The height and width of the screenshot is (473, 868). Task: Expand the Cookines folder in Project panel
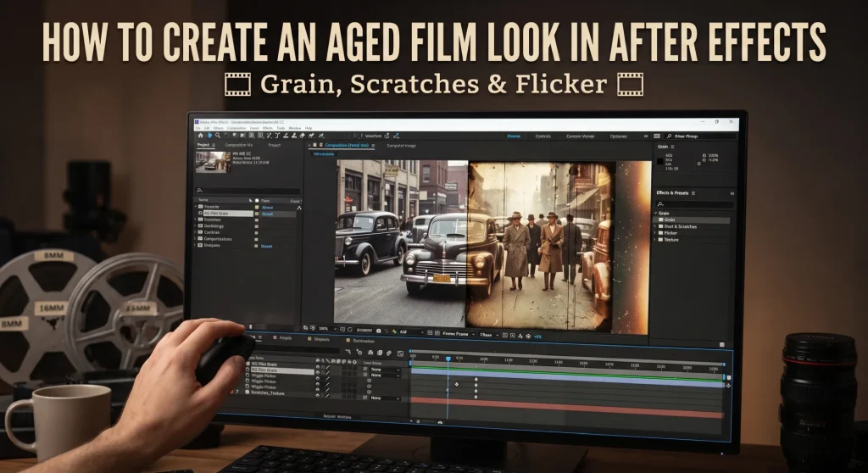[196, 232]
